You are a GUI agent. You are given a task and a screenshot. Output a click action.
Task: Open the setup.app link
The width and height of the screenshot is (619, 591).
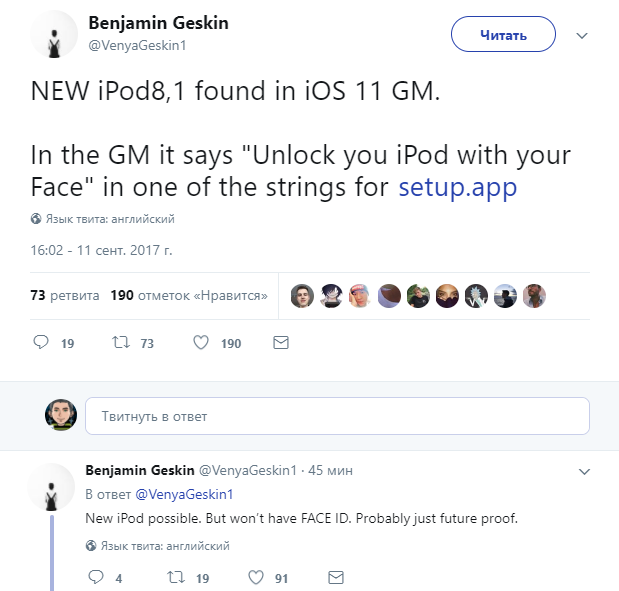[442, 187]
